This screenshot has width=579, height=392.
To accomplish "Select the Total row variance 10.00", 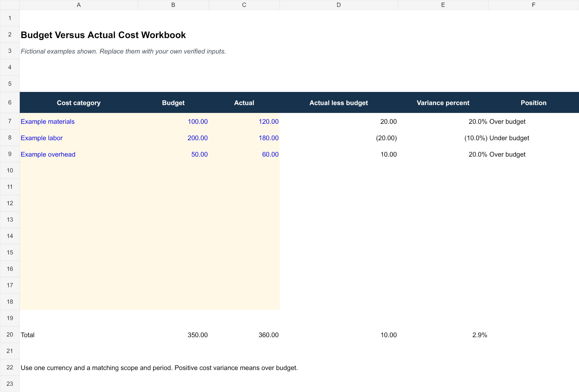I will point(339,335).
